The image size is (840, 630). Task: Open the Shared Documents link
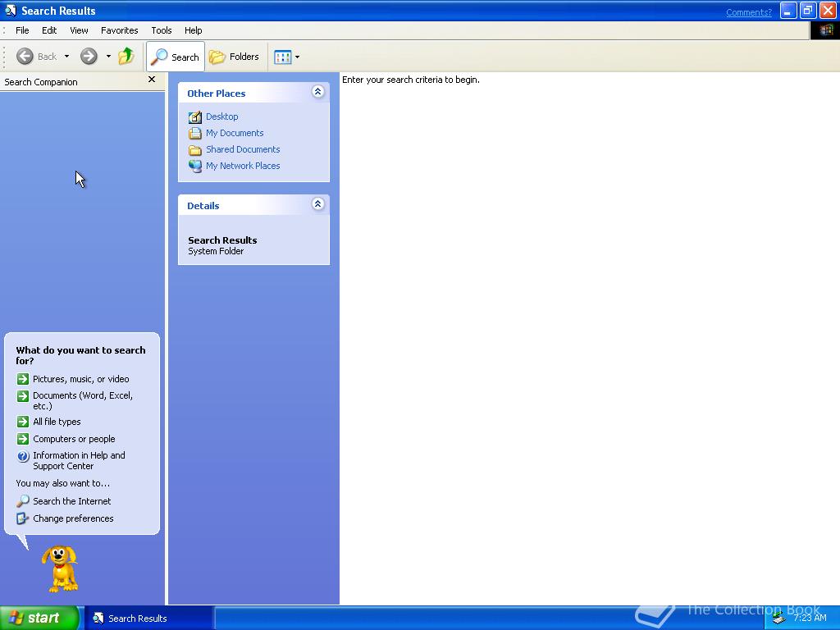click(x=243, y=149)
